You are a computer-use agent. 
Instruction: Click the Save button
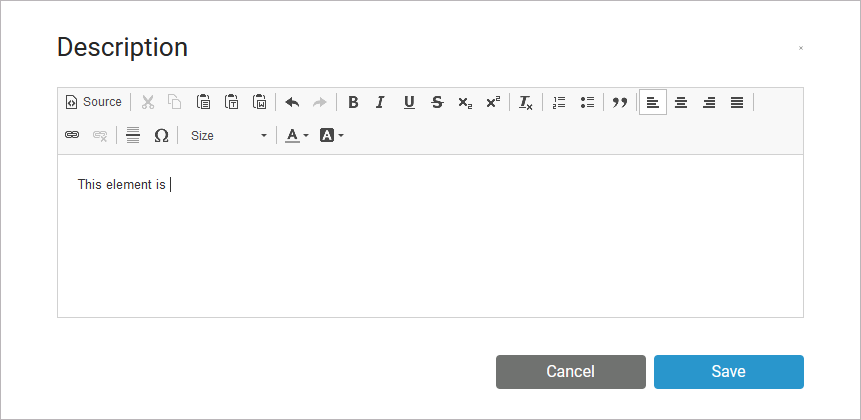728,372
